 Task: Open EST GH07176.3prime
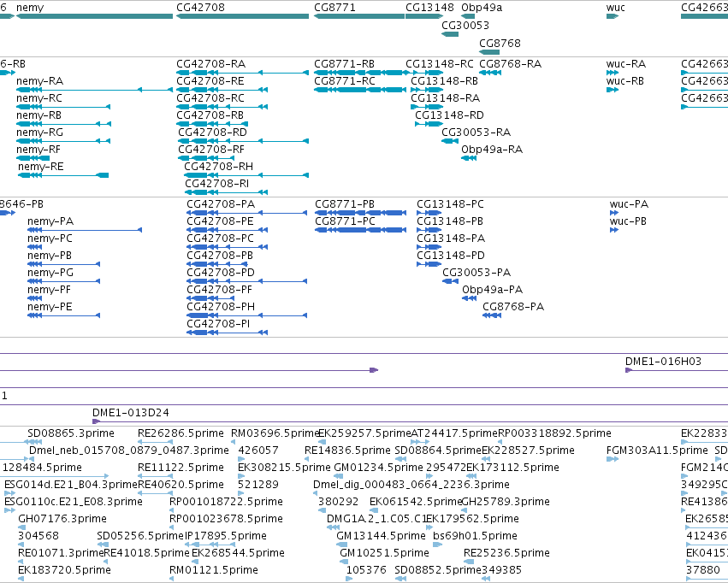click(x=62, y=519)
